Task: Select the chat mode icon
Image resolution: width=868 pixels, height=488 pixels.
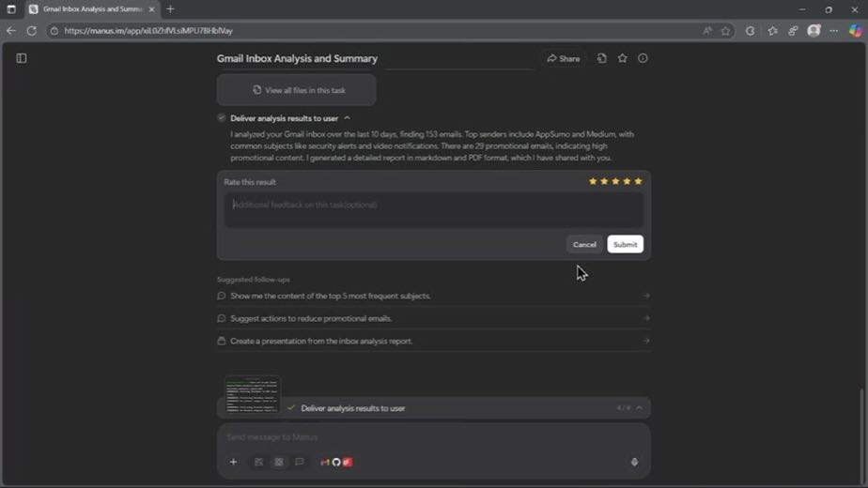Action: [x=300, y=462]
